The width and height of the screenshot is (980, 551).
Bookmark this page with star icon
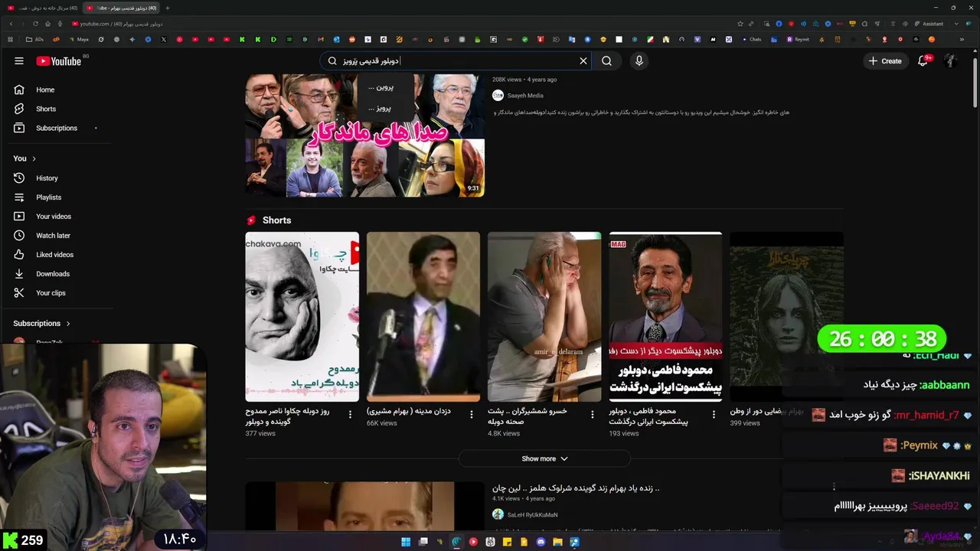point(740,24)
